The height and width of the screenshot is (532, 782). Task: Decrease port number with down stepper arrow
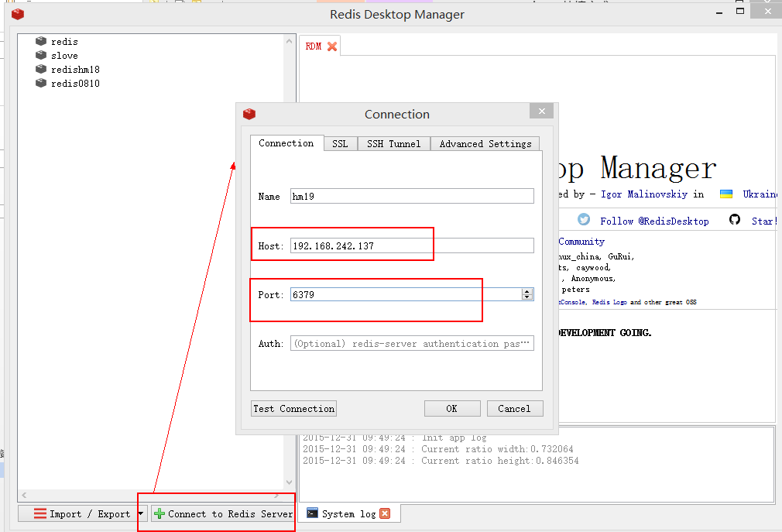coord(527,297)
